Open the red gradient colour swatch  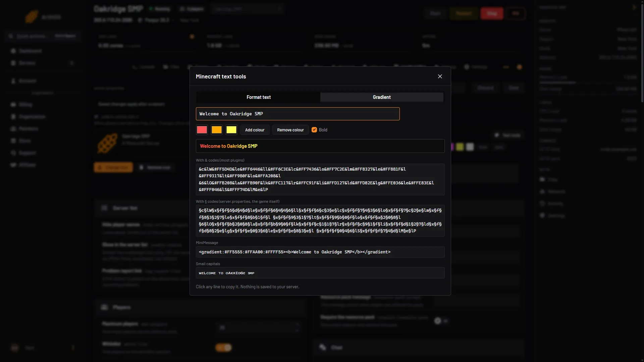[202, 130]
